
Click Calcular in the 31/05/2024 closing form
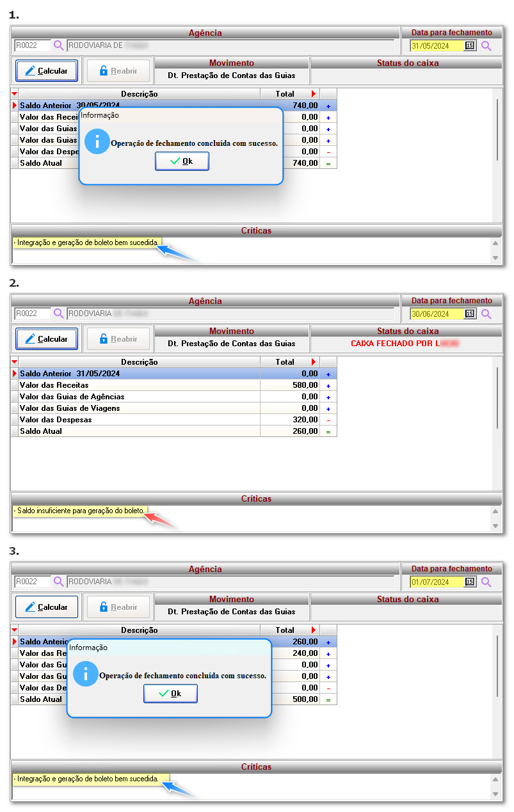[47, 71]
